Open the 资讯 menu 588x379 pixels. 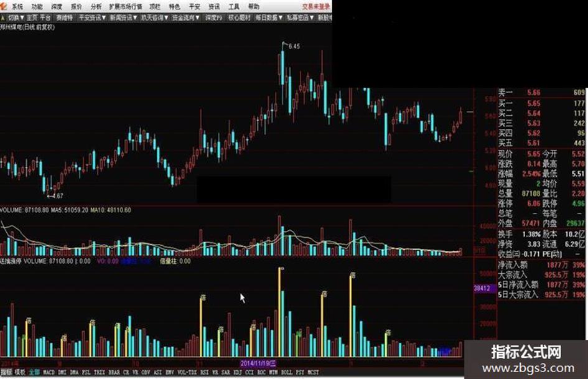214,7
